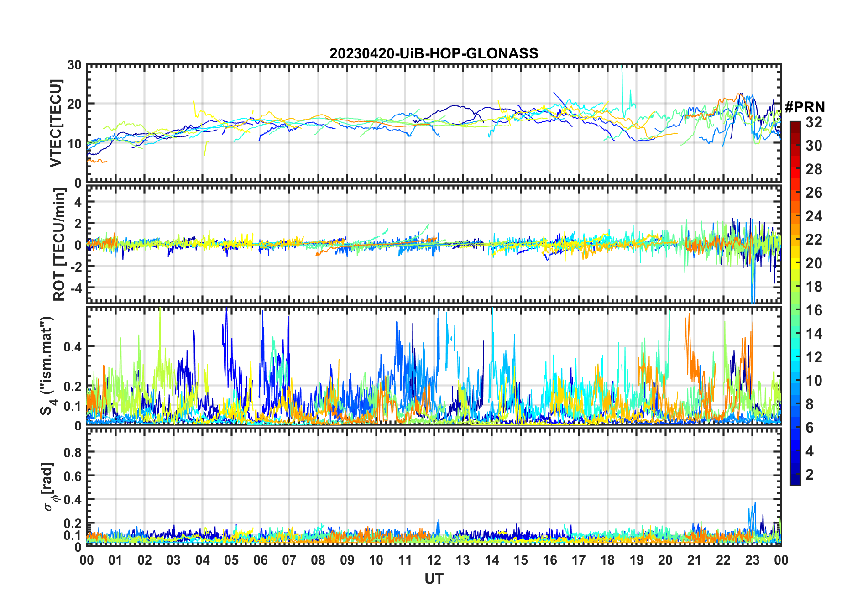
Task: Click the 0.8 tick on sigma-phi axis
Action: click(x=73, y=452)
